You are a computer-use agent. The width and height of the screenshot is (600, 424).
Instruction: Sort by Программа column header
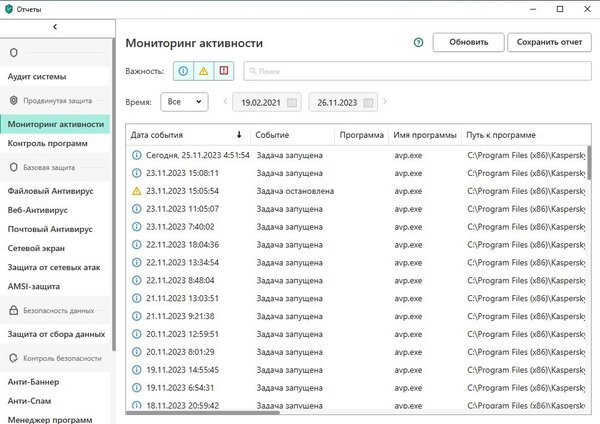point(362,135)
